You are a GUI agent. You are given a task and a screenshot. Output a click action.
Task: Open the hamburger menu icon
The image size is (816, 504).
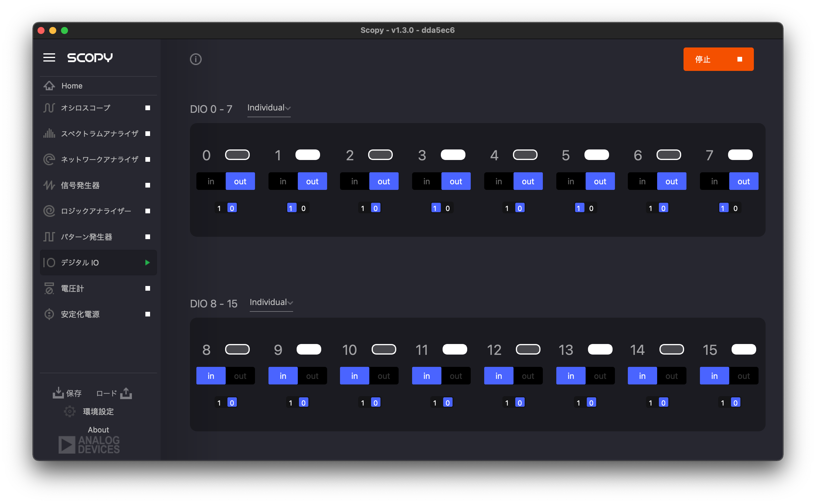[x=49, y=57]
